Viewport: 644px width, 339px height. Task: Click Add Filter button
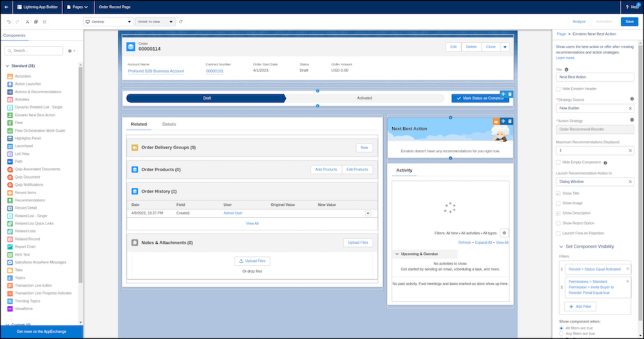580,307
